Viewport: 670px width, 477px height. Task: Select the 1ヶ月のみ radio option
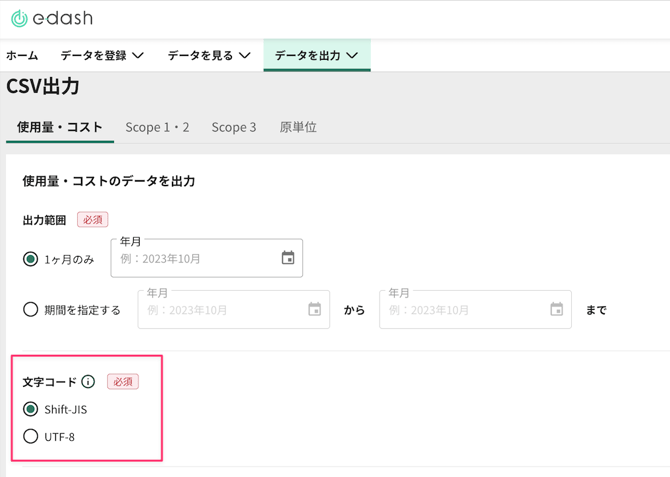31,259
